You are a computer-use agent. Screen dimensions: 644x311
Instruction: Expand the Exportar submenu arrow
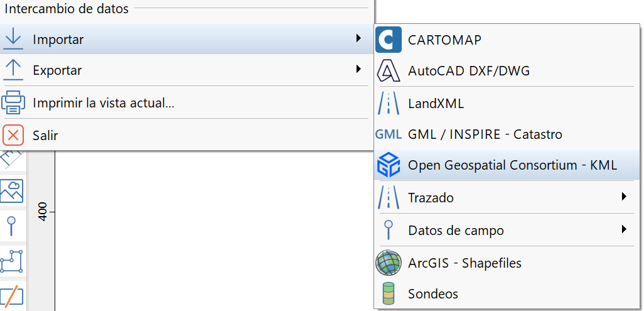pos(358,69)
